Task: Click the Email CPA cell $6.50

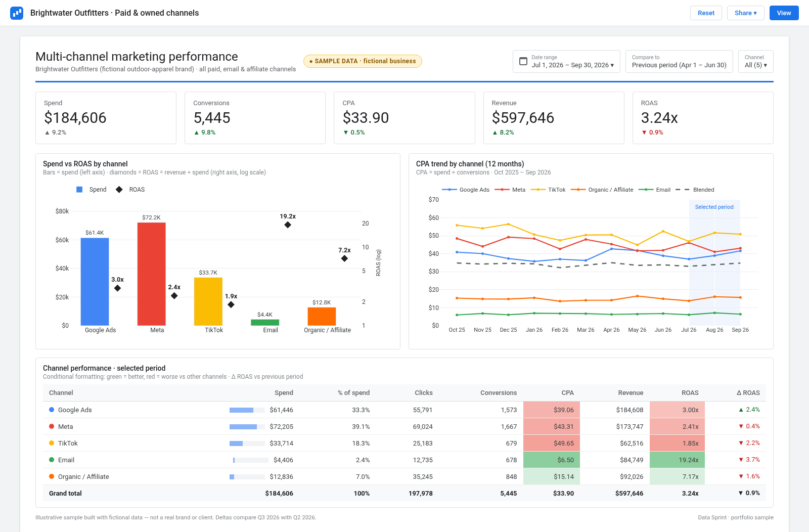Action: pyautogui.click(x=552, y=460)
